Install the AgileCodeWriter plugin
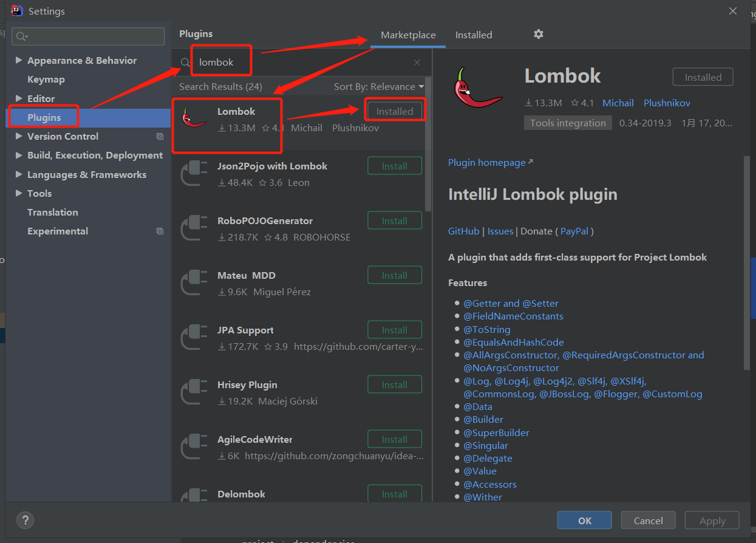 pyautogui.click(x=395, y=439)
